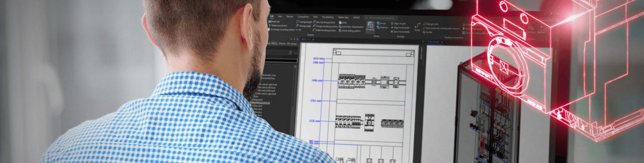
Task: Click the Ungroup command icon
Action: tap(379, 27)
